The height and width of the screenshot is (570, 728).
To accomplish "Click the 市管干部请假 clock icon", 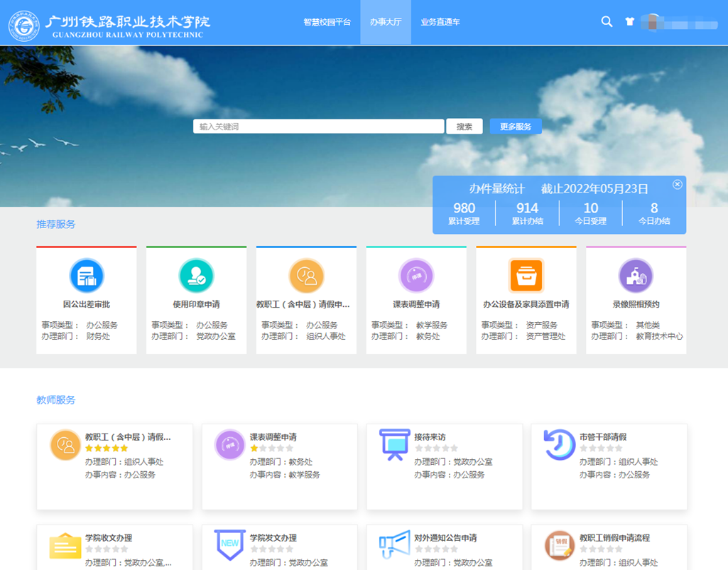I will [559, 444].
